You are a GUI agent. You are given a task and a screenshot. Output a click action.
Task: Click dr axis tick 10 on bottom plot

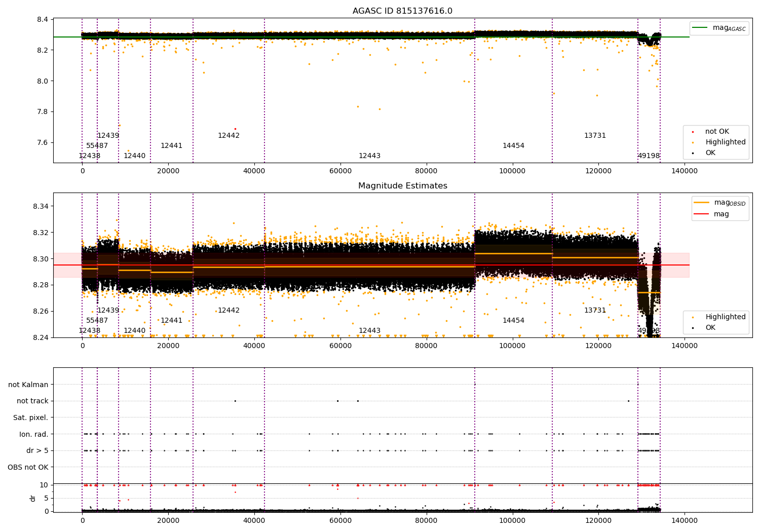click(44, 485)
